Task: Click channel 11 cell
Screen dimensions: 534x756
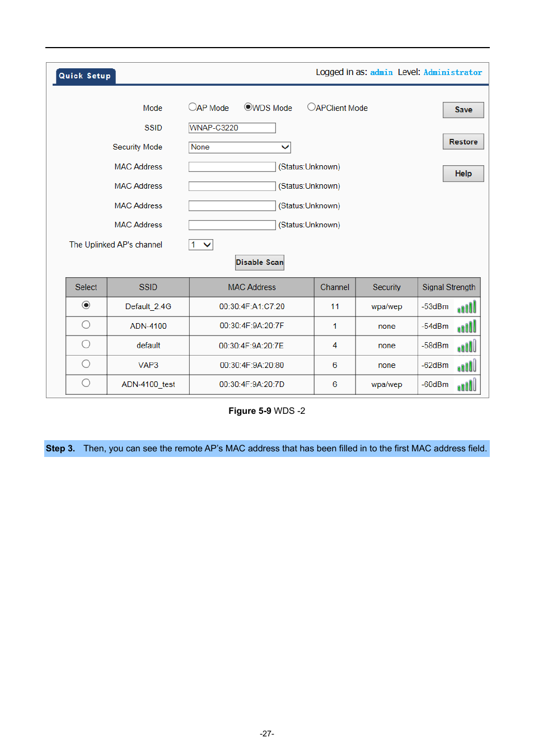Action: pos(335,307)
